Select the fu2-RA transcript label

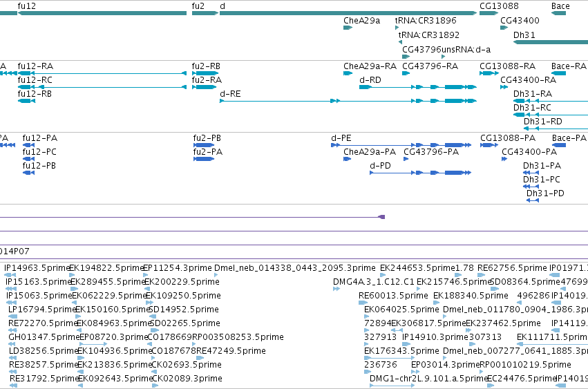click(207, 80)
